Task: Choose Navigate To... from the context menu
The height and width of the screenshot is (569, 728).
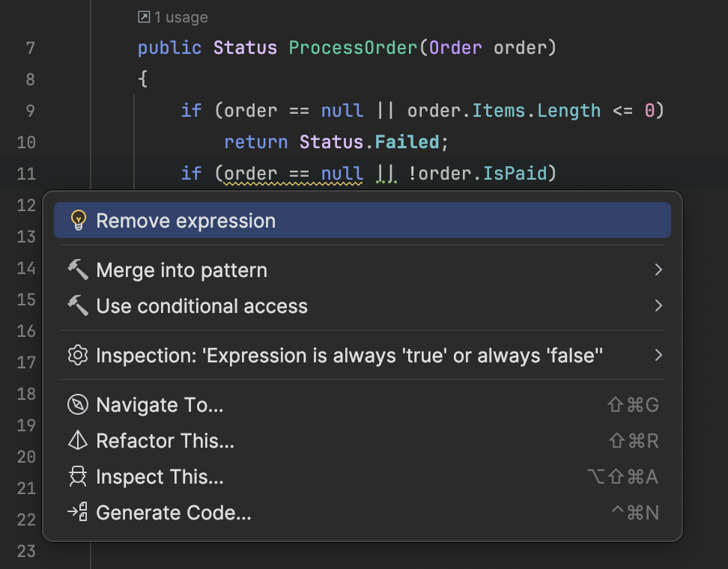Action: tap(160, 405)
